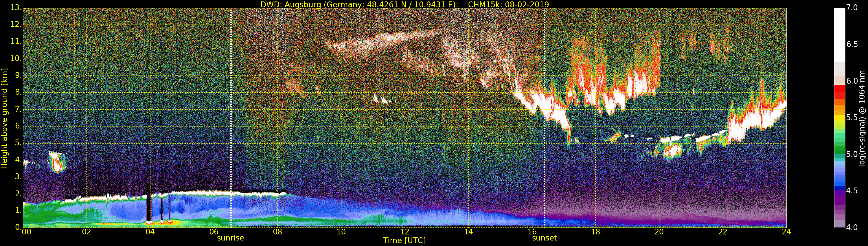Click the y-axis tick label '9.'
Screen dimensions: 868x246
click(18, 75)
